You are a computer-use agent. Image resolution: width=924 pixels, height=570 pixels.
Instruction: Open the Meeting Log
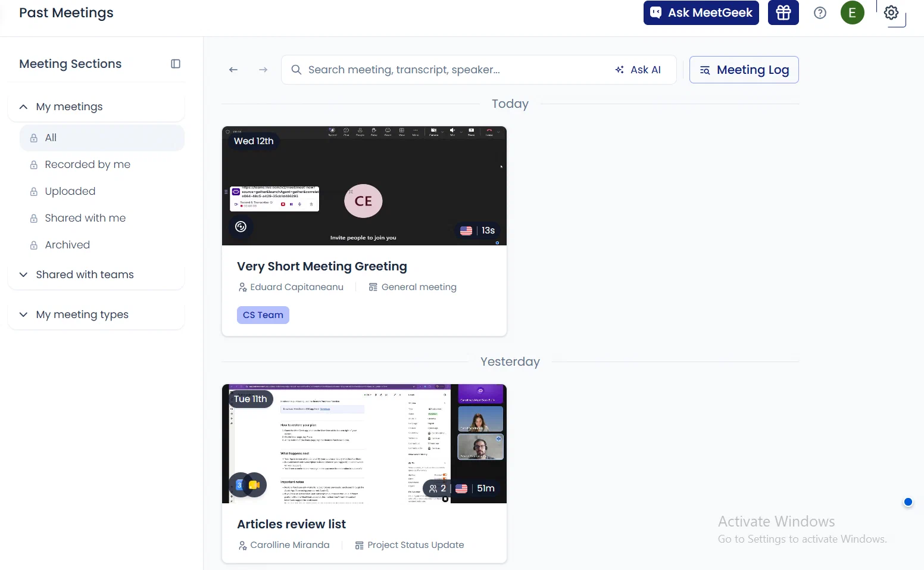744,70
